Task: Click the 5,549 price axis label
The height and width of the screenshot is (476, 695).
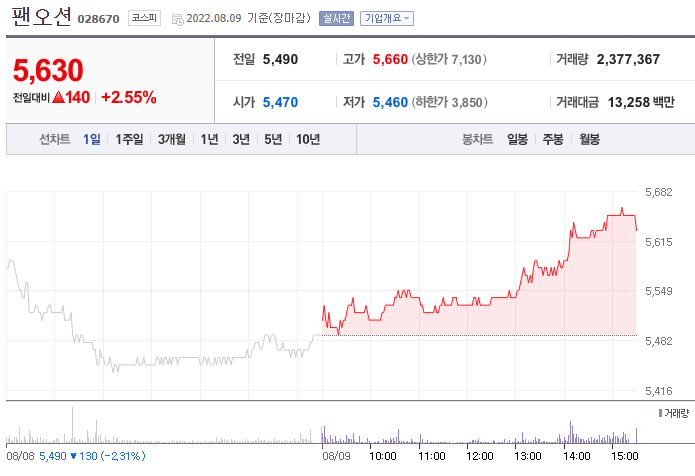Action: (659, 291)
